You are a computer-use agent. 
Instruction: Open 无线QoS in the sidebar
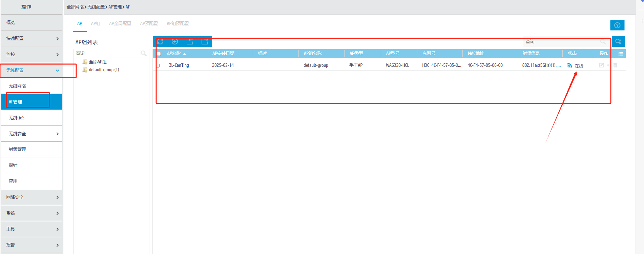click(32, 118)
